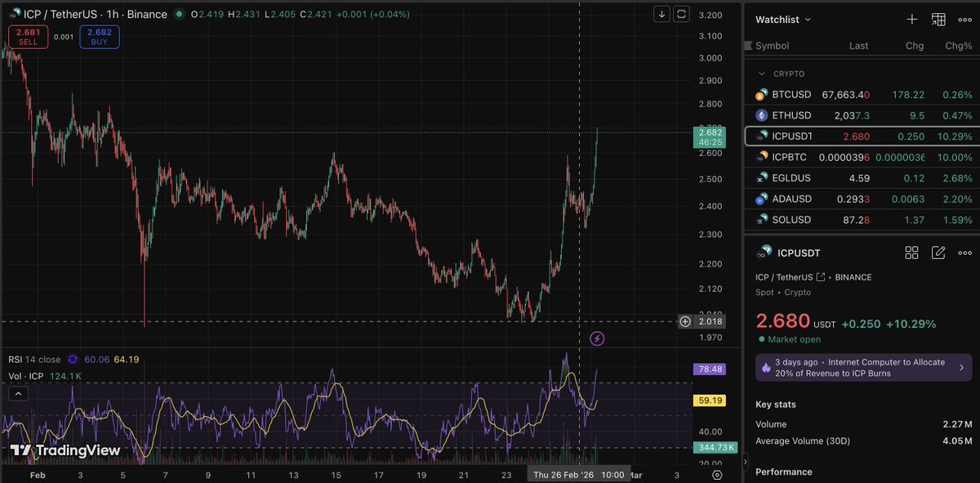The image size is (980, 483).
Task: Click the Performance section heading
Action: tap(784, 472)
